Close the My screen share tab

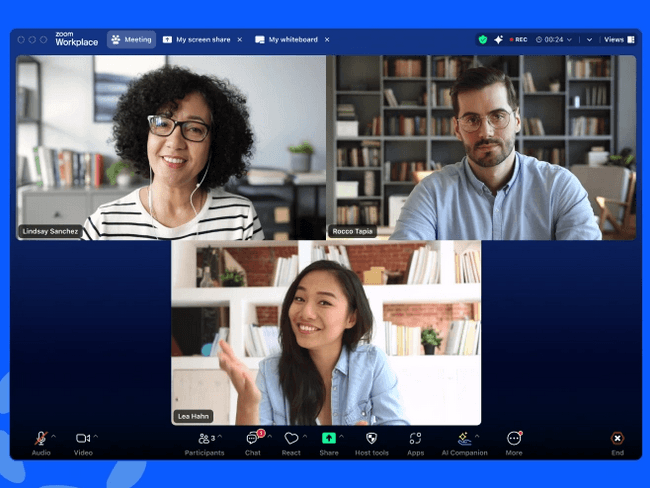click(x=240, y=39)
